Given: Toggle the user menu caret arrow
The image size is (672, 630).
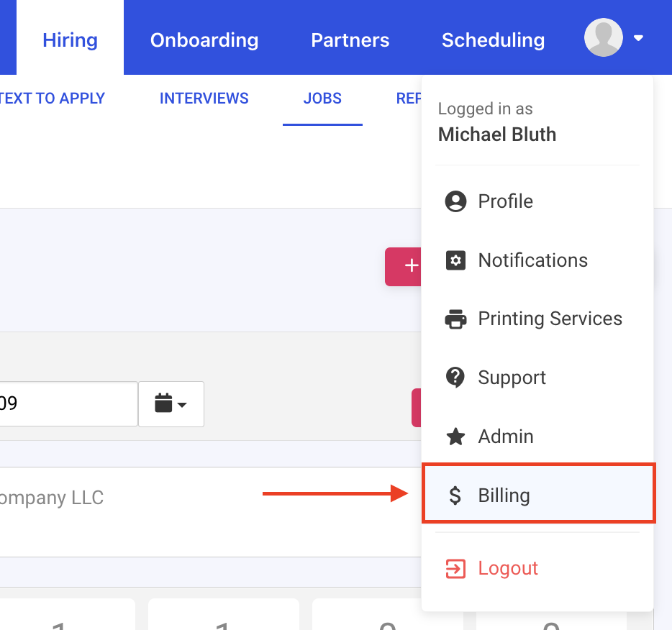Looking at the screenshot, I should click(638, 38).
